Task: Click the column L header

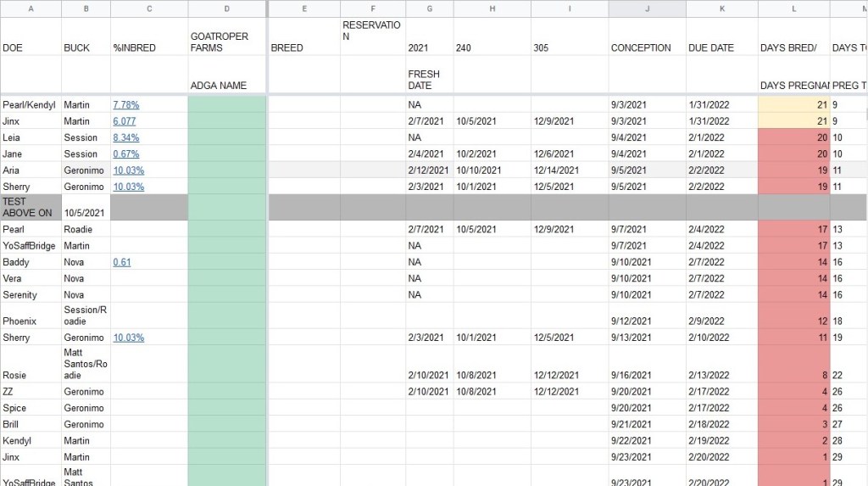Action: click(x=793, y=8)
